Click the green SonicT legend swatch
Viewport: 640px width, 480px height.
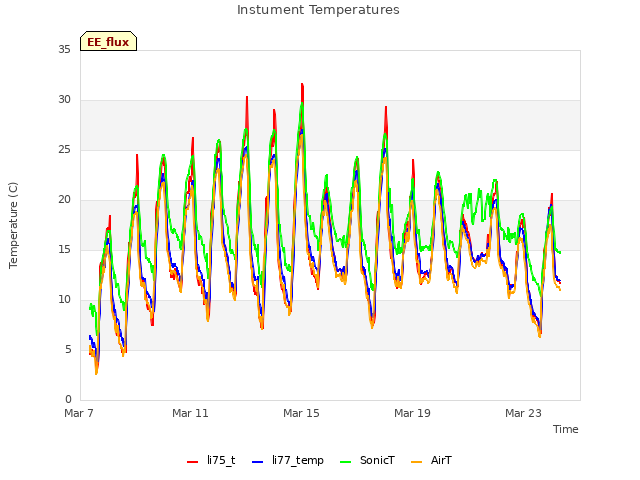(x=346, y=461)
